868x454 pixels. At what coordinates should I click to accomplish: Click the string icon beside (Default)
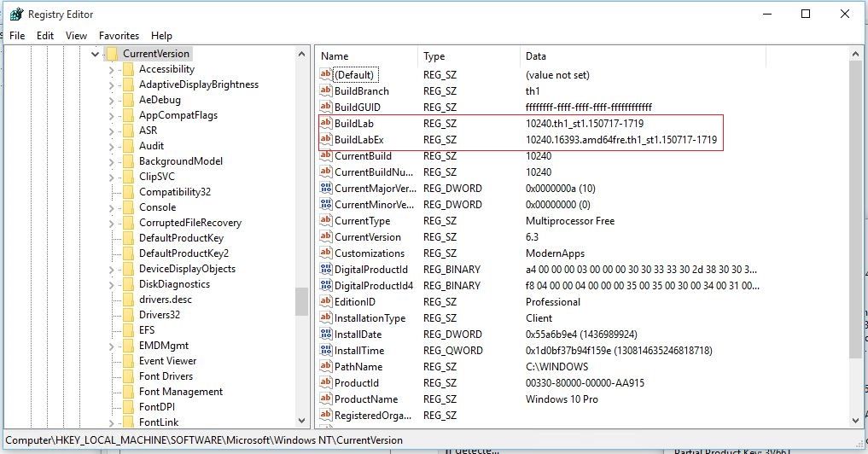(326, 74)
